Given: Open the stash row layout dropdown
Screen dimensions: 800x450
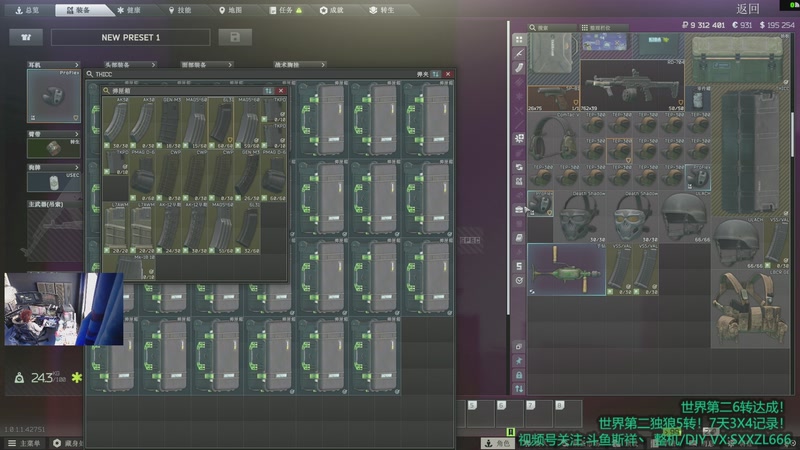Looking at the screenshot, I should coord(604,28).
